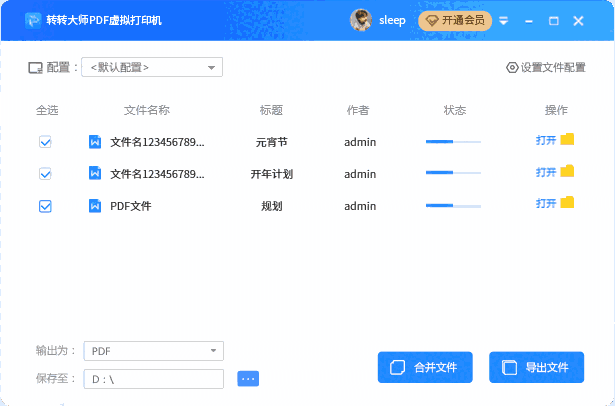Click the 标题 column header
This screenshot has height=406, width=615.
(x=271, y=110)
